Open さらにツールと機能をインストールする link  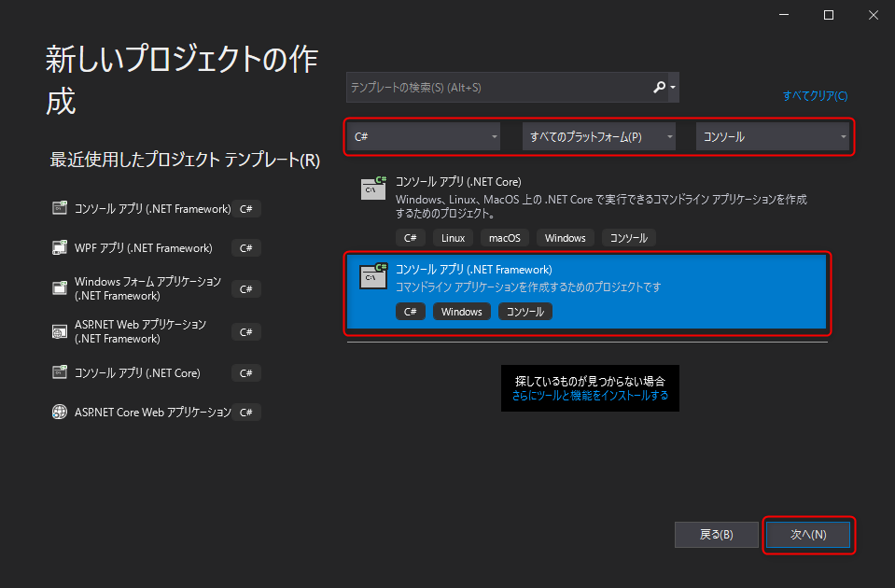pyautogui.click(x=590, y=395)
